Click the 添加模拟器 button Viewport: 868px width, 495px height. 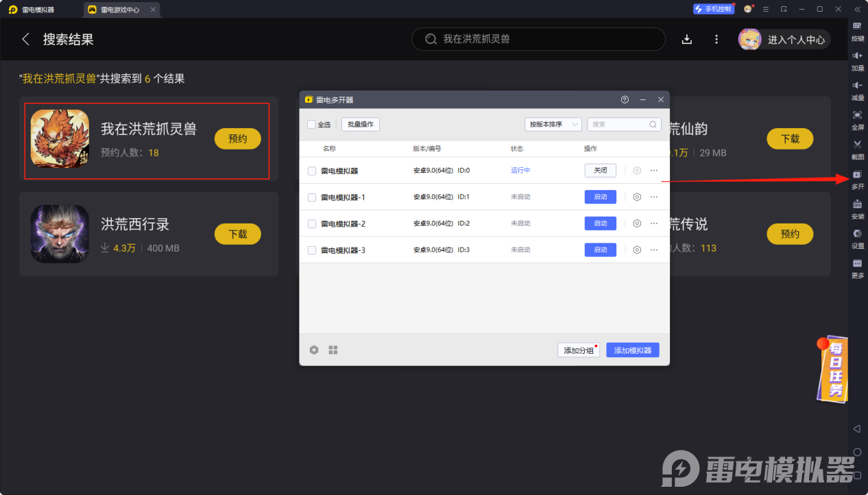point(633,350)
